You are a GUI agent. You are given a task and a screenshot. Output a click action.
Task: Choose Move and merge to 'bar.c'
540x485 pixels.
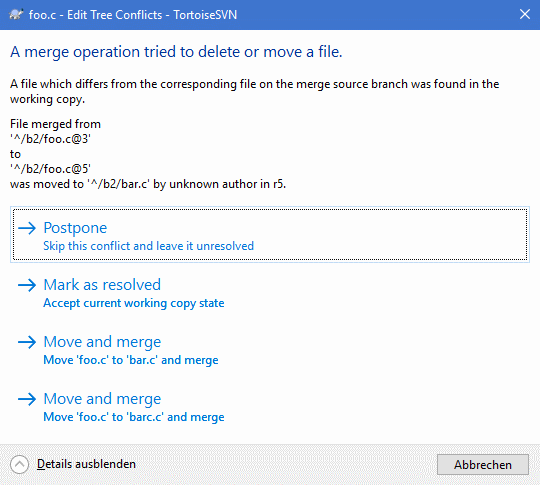270,349
